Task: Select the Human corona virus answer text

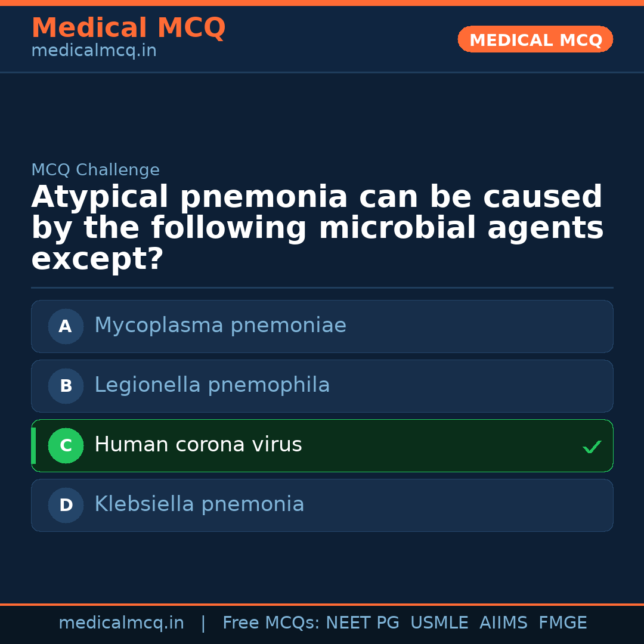Action: 198,445
